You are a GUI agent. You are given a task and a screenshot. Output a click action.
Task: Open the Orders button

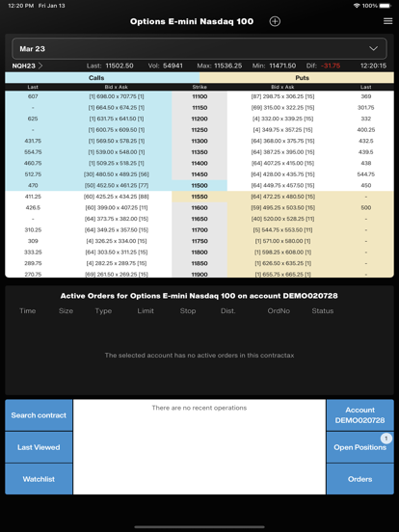click(360, 479)
